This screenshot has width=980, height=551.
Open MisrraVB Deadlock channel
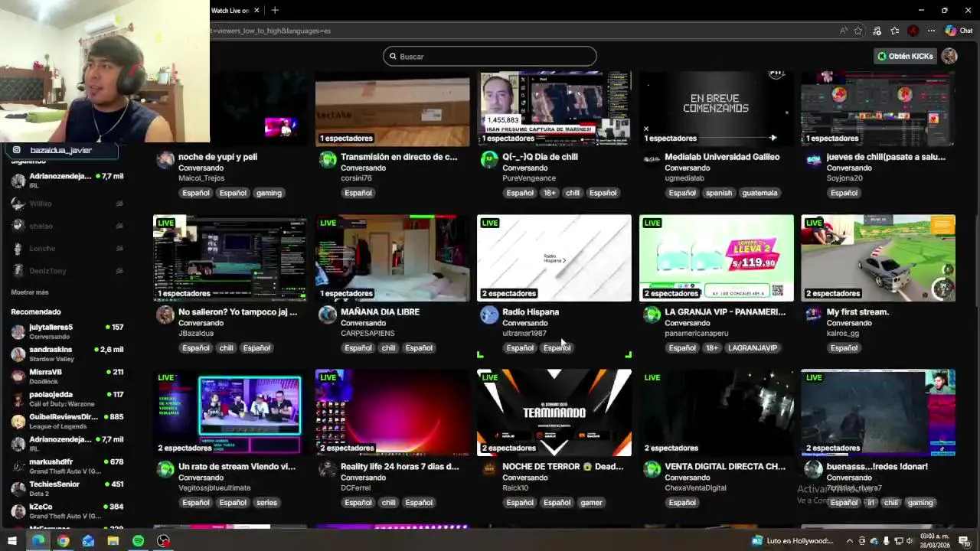pos(67,377)
